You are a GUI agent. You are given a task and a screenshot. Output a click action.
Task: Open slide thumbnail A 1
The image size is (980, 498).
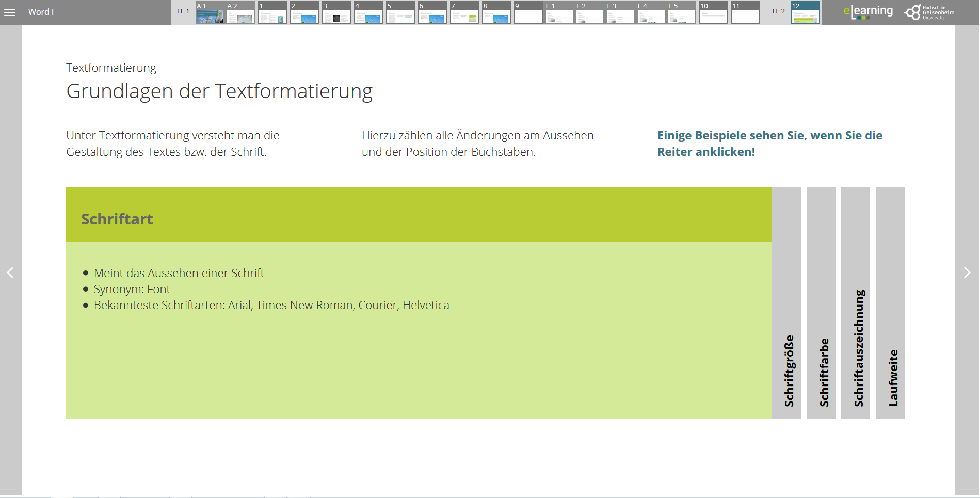210,12
